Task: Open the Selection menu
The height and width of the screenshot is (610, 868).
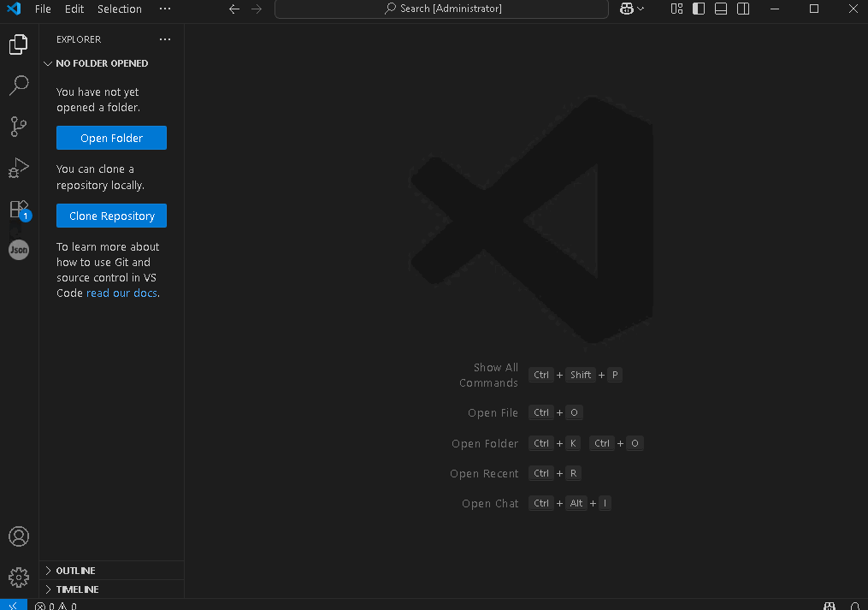Action: 120,9
